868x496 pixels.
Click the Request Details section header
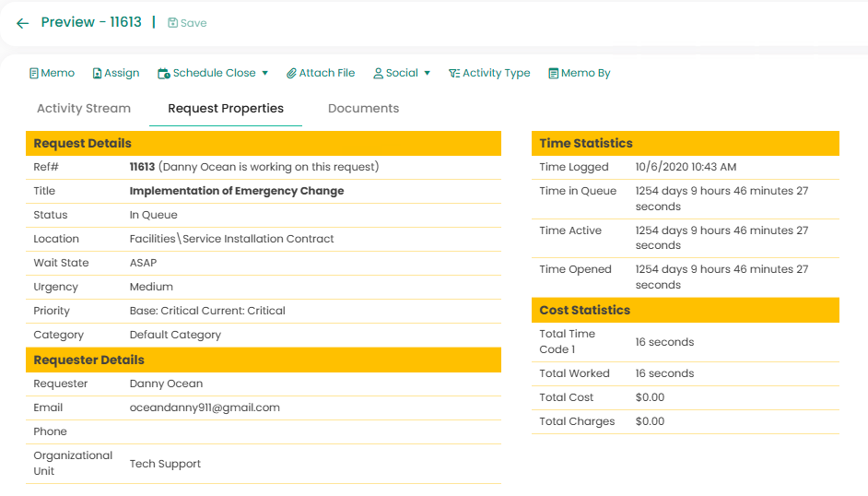click(x=83, y=144)
